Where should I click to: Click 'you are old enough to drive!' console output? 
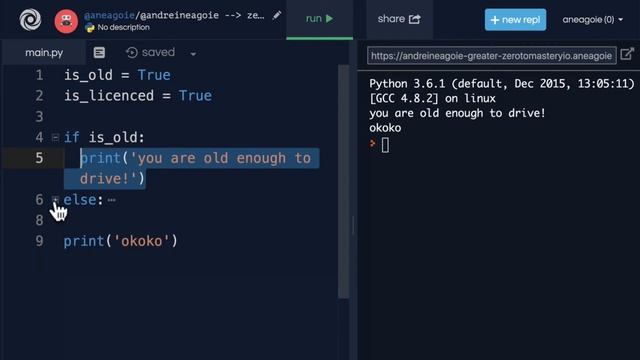(457, 113)
